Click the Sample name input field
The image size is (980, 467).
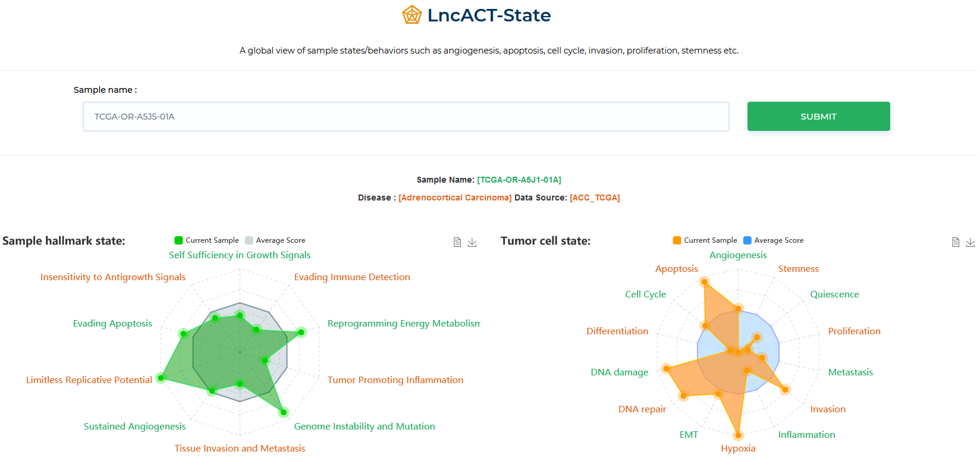pos(406,117)
